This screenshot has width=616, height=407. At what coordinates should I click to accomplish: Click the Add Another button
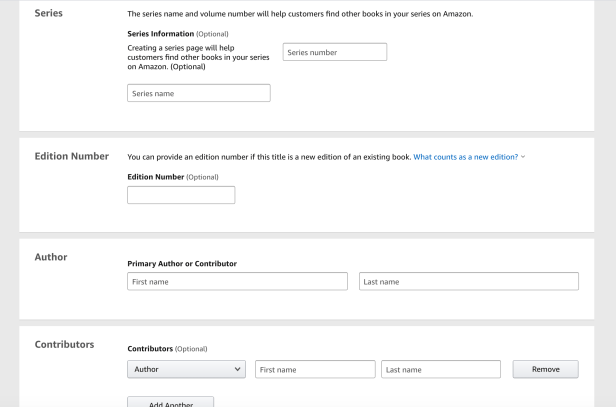tap(170, 402)
